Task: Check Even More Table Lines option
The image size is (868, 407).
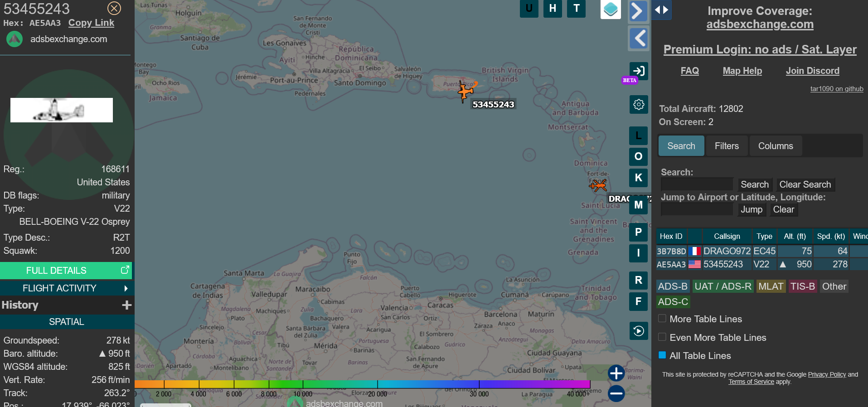Action: click(x=662, y=337)
